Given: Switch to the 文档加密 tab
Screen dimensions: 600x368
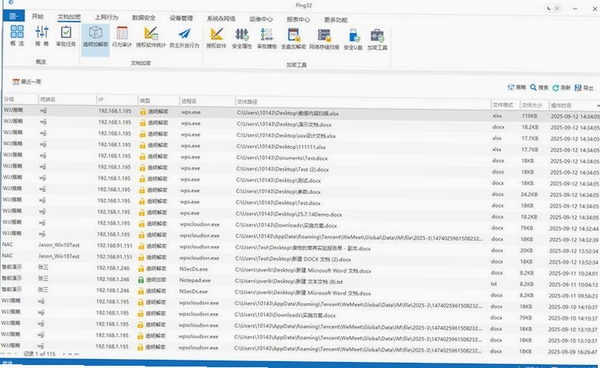Looking at the screenshot, I should [x=69, y=17].
